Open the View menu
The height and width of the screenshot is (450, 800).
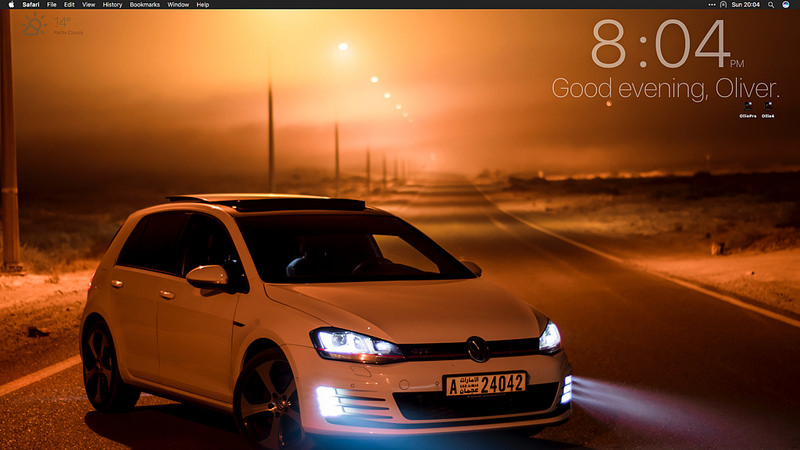tap(88, 5)
